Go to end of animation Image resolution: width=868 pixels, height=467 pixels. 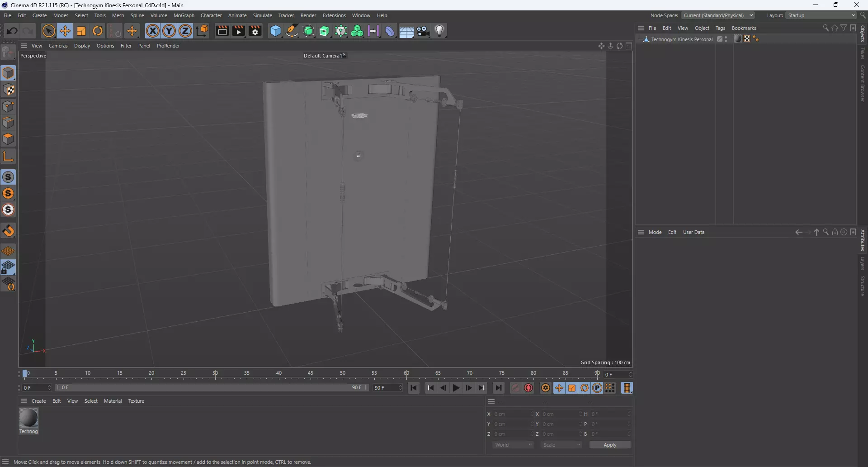(x=498, y=388)
